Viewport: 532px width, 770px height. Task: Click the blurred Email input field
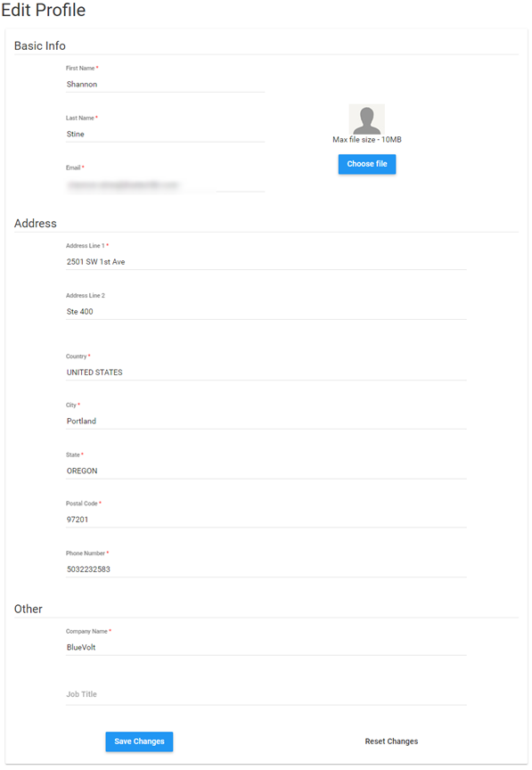tap(165, 184)
